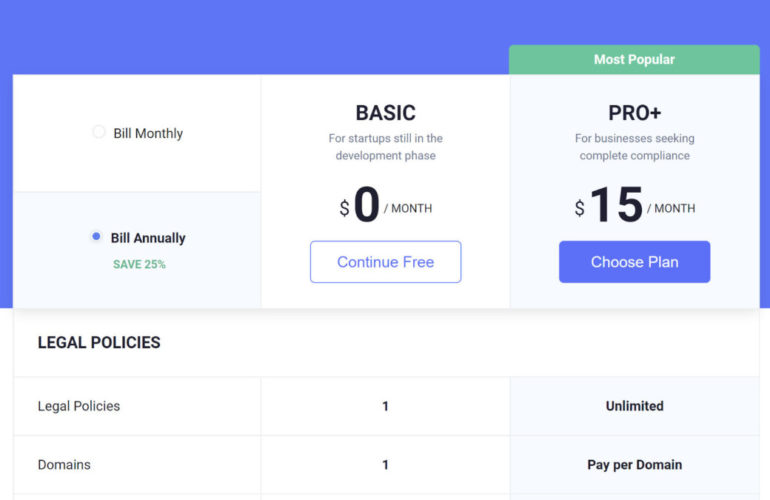Click the BASIC Legal Policies value 1

click(385, 406)
